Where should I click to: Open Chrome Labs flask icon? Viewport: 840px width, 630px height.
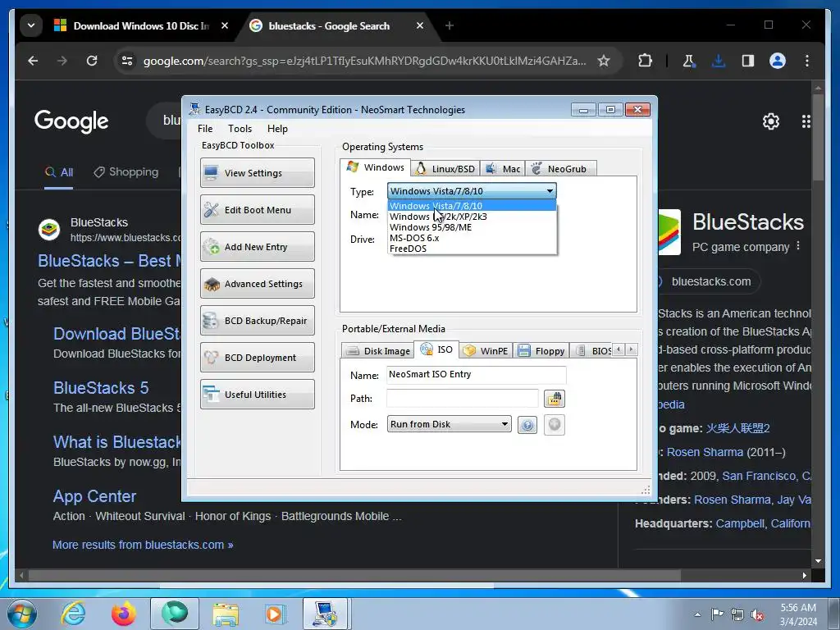[x=688, y=61]
